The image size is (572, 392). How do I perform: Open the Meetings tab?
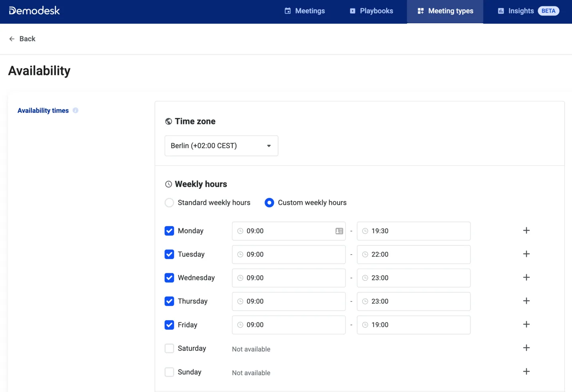point(305,11)
